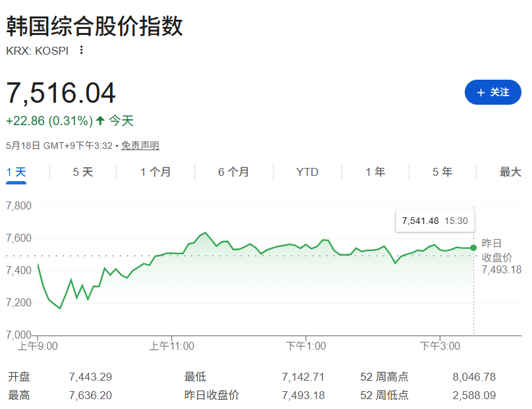This screenshot has width=532, height=409.
Task: Click the 52 周高点 value 8,046.78
Action: coord(474,377)
